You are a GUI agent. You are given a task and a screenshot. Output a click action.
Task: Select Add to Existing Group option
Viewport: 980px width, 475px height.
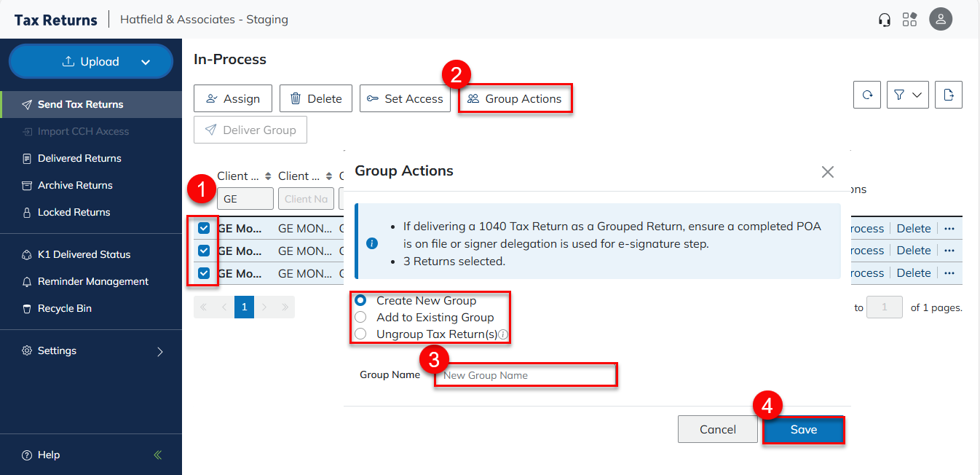(360, 318)
